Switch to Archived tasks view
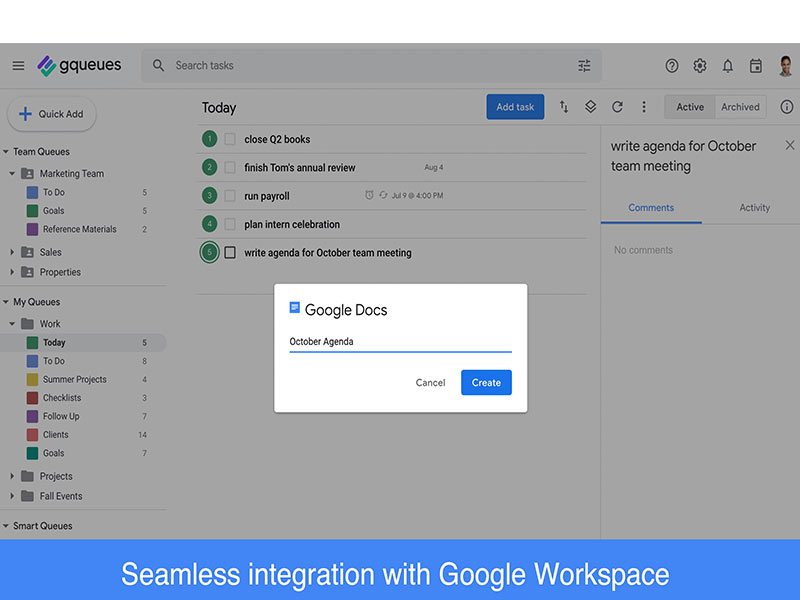800x600 pixels. tap(740, 107)
